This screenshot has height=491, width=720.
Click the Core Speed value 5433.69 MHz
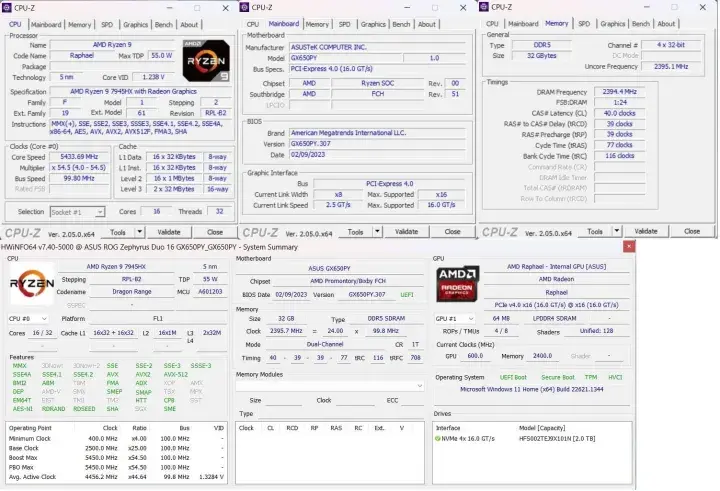coord(79,157)
